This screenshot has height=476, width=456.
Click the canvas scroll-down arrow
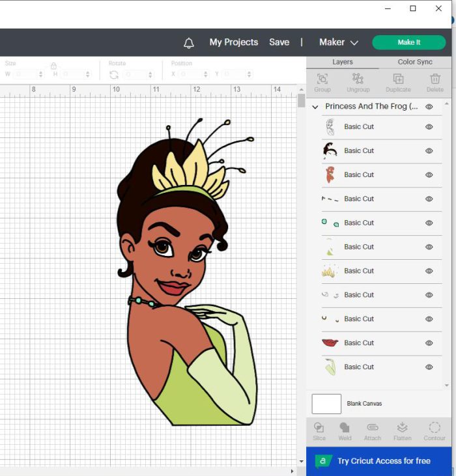pos(301,461)
